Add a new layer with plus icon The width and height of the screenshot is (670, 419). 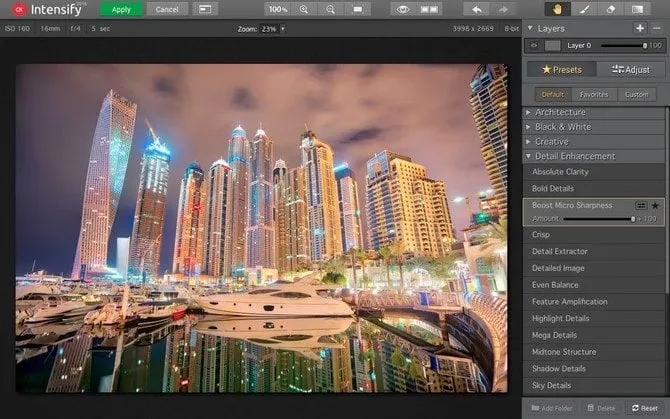coord(640,28)
